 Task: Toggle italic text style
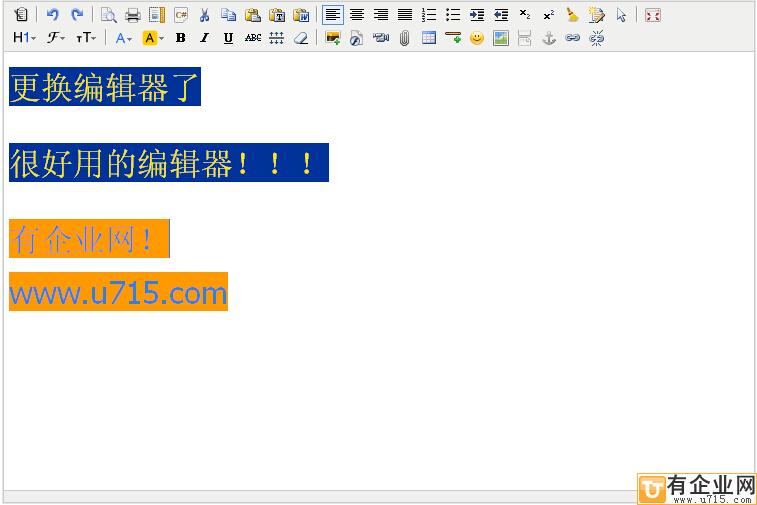[204, 38]
